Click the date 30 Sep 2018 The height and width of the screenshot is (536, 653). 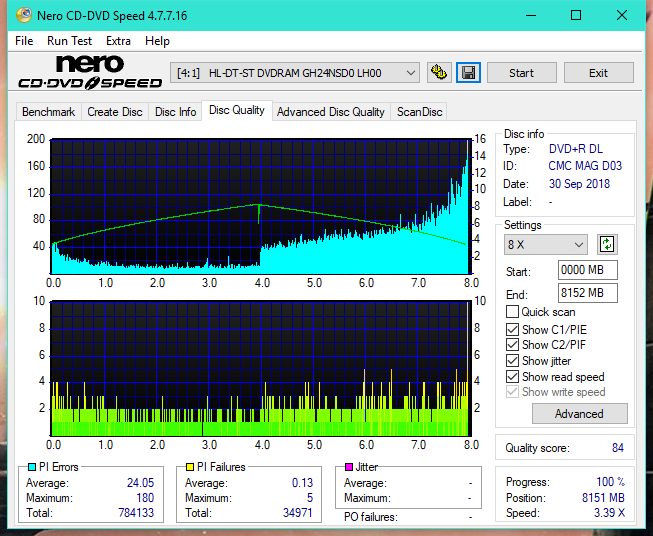(579, 184)
